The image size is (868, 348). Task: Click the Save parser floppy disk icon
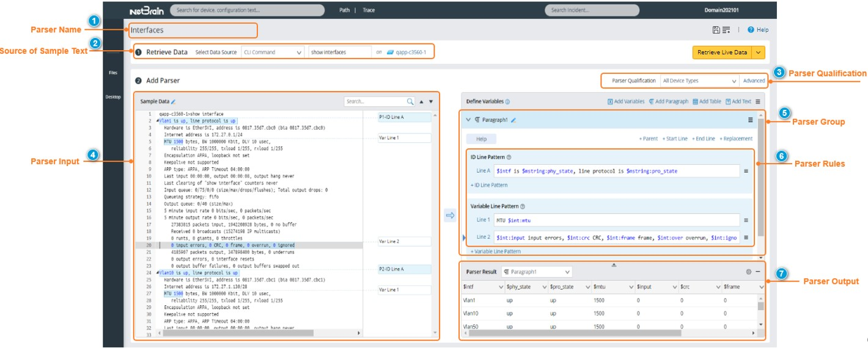(716, 30)
